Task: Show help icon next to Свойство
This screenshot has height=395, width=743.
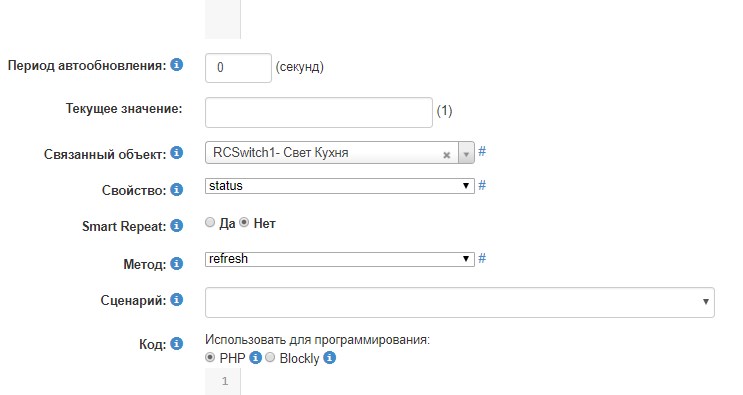Action: coord(177,189)
